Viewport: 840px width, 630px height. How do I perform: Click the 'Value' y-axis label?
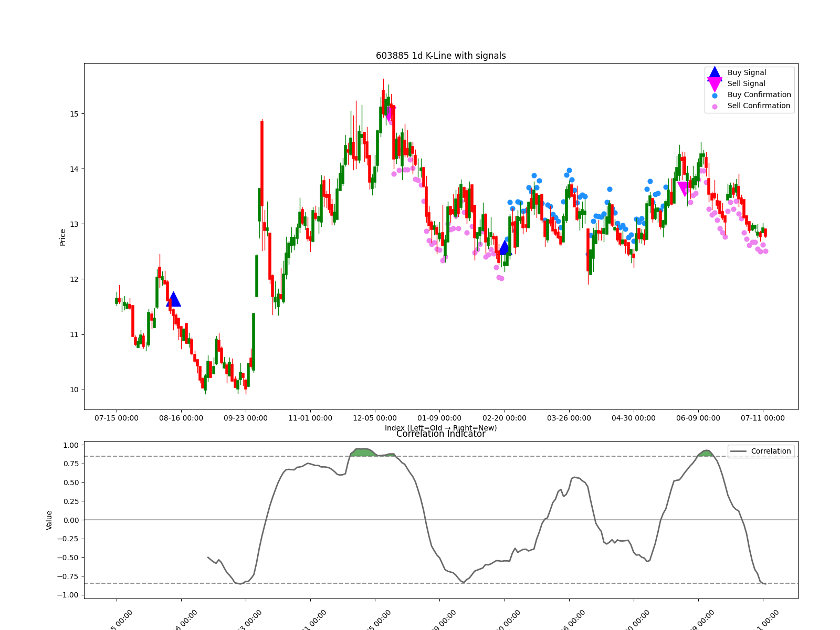49,520
